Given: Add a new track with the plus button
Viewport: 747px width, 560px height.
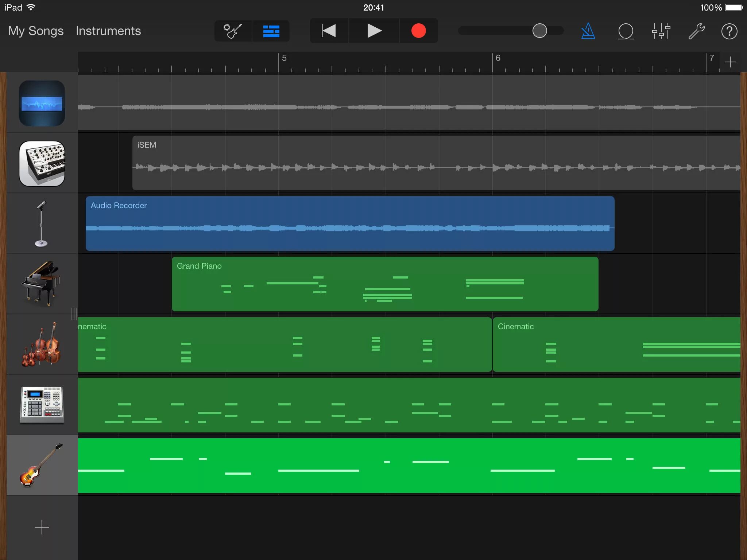Looking at the screenshot, I should pyautogui.click(x=42, y=527).
